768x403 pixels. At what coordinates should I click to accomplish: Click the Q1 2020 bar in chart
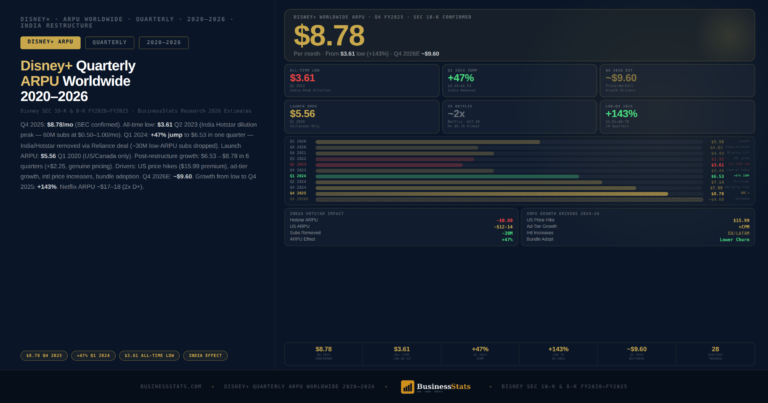[428, 142]
